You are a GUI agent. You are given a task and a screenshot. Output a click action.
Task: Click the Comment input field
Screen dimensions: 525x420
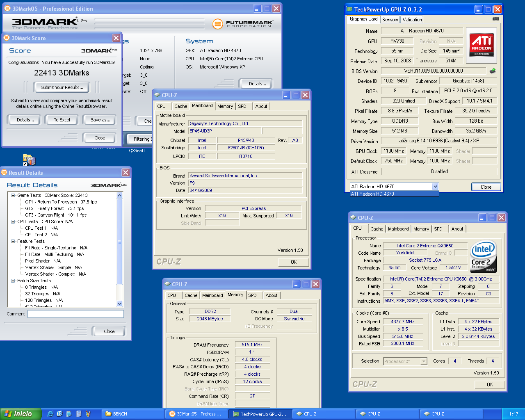[x=75, y=314]
